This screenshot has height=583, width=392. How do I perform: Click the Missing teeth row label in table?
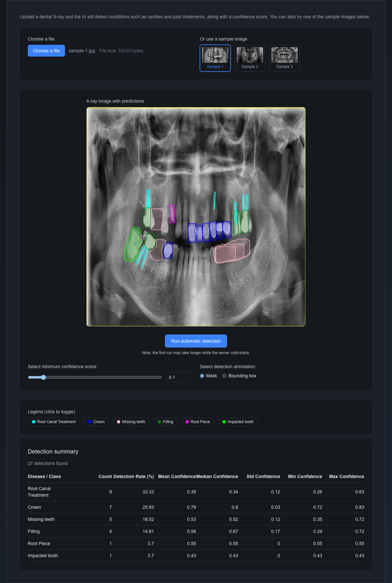[x=41, y=519]
